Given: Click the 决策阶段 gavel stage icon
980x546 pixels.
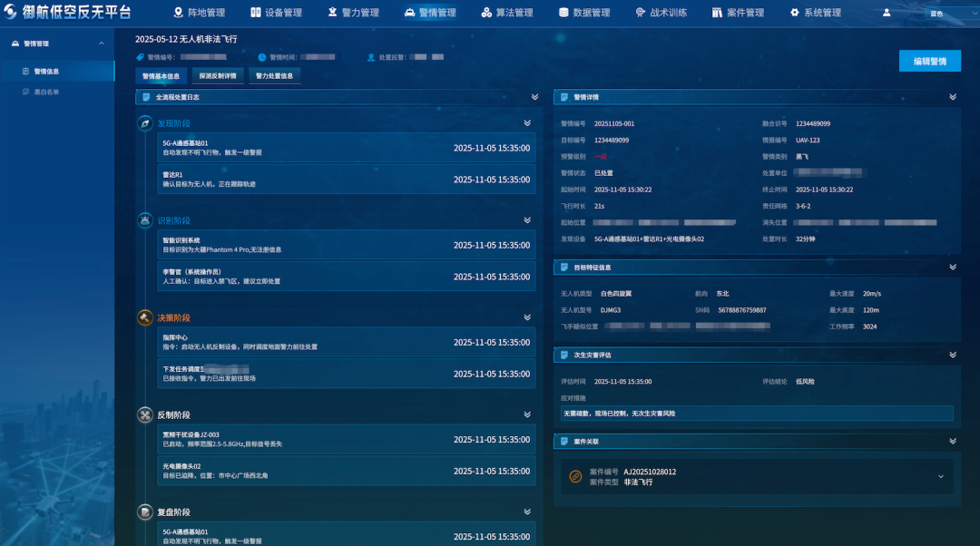Looking at the screenshot, I should point(145,317).
